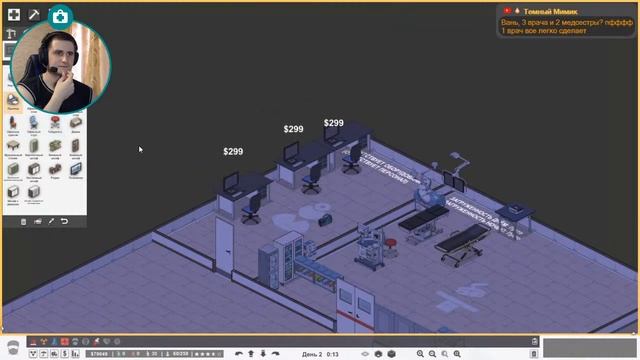Choose the white cupboard with sink item
The height and width of the screenshot is (360, 640).
(13, 194)
